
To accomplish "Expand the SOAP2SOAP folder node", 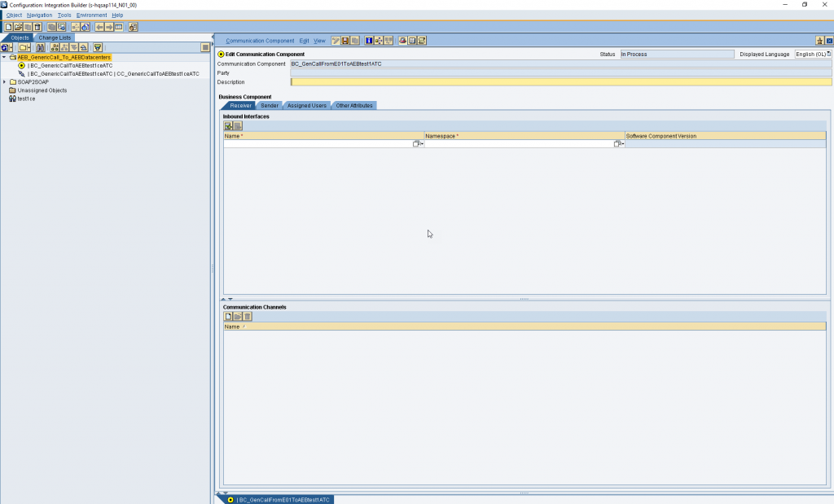I will pyautogui.click(x=4, y=82).
